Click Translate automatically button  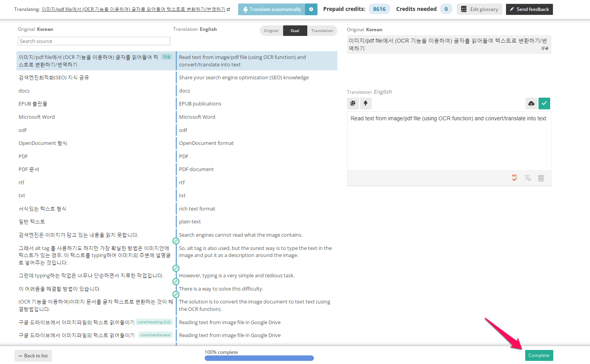272,9
